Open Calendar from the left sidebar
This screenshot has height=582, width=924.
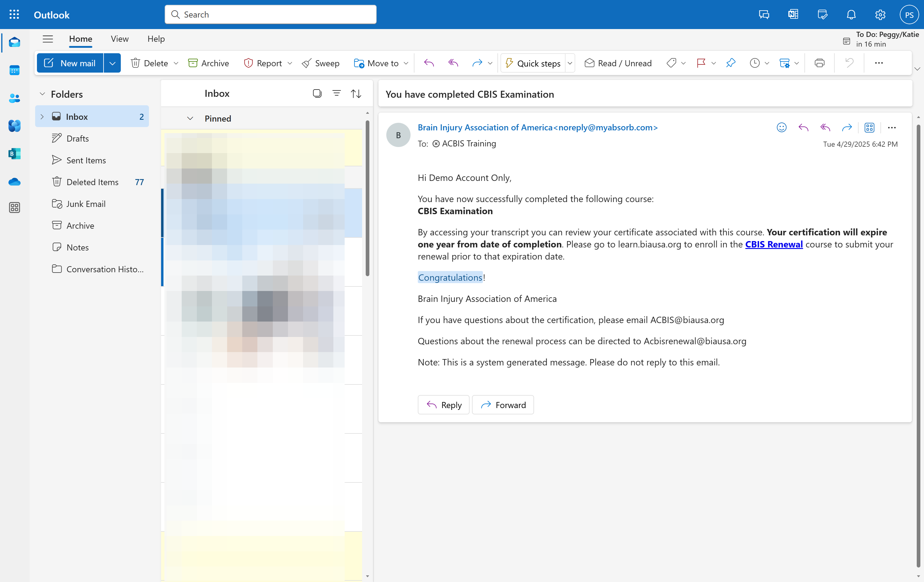tap(14, 70)
